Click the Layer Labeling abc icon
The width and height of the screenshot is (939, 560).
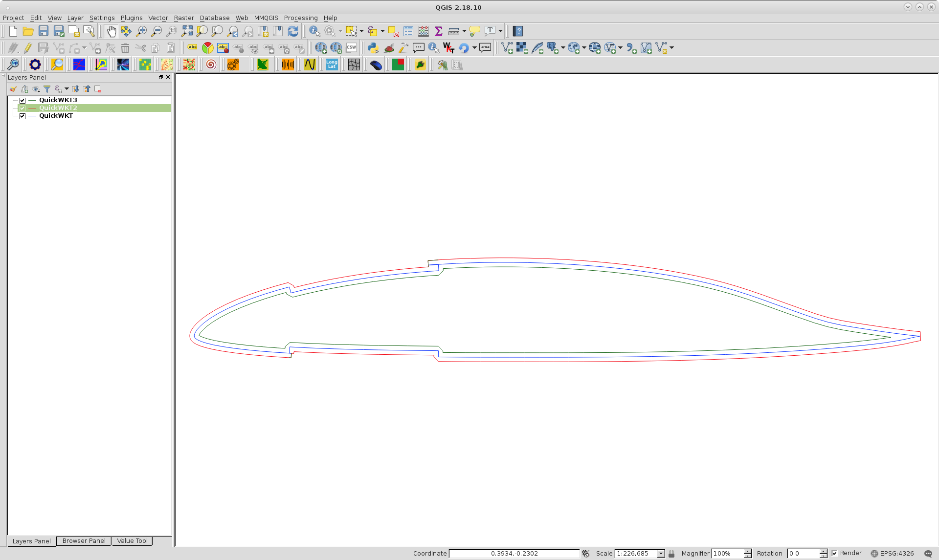(192, 48)
